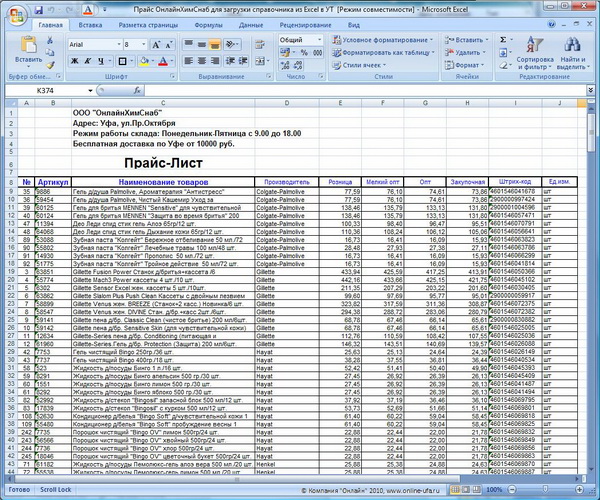Image resolution: width=600 pixels, height=500 pixels.
Task: Toggle bold Ж formatting
Action: [75, 61]
